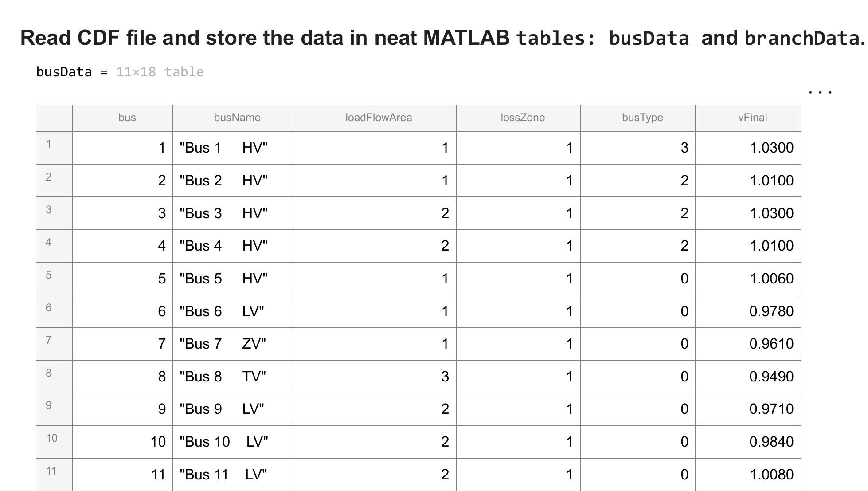
Task: Click the top-left corner table cell
Action: 54,118
